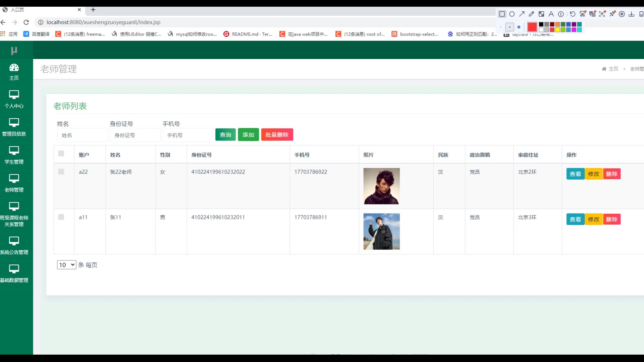
Task: Click the undo annotation icon
Action: (x=573, y=14)
